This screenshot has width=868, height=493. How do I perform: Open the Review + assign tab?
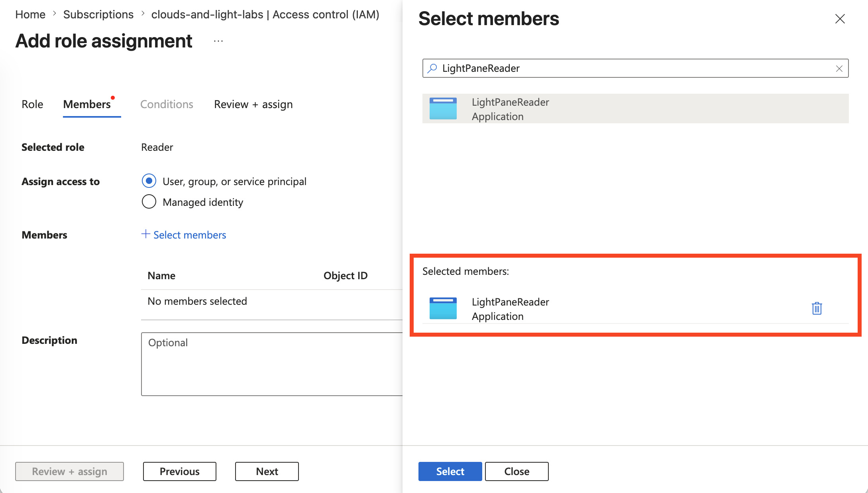(x=253, y=104)
